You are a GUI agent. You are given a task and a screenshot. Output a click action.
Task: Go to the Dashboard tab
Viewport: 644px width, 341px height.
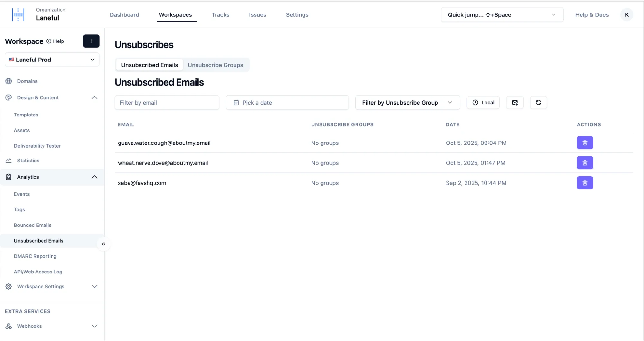[x=124, y=15]
